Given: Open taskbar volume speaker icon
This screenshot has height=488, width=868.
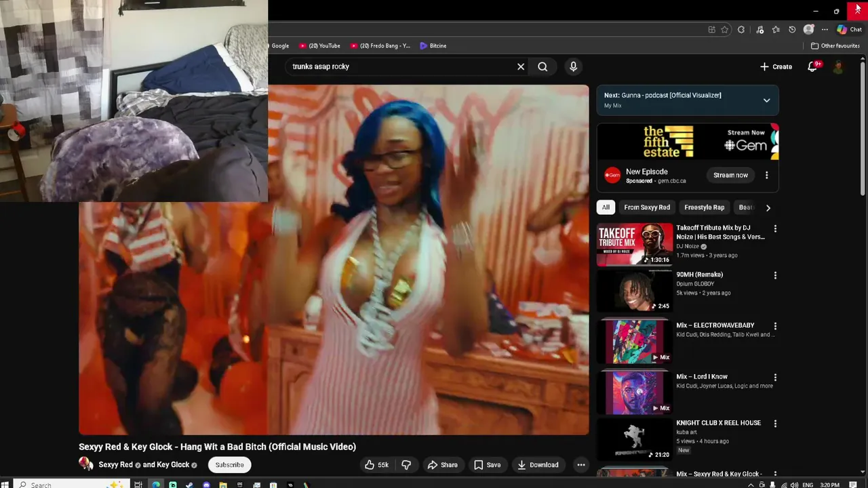Looking at the screenshot, I should [794, 485].
